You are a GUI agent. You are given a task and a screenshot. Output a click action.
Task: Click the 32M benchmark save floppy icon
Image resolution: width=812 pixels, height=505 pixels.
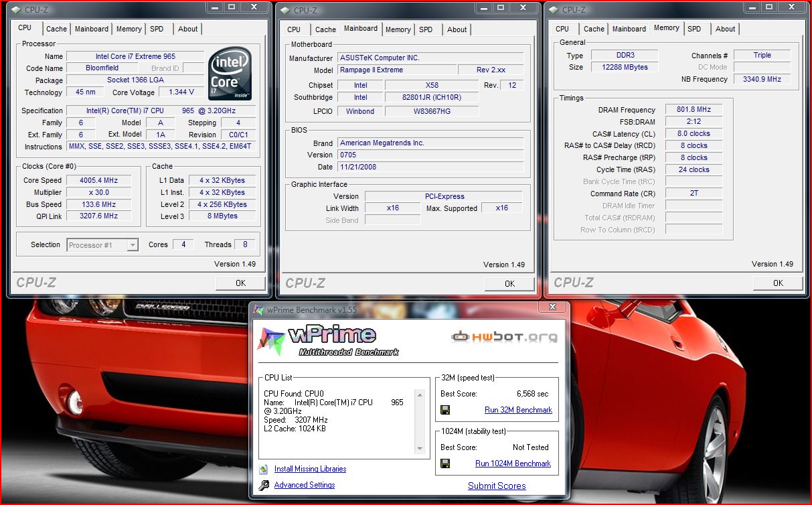tap(444, 410)
